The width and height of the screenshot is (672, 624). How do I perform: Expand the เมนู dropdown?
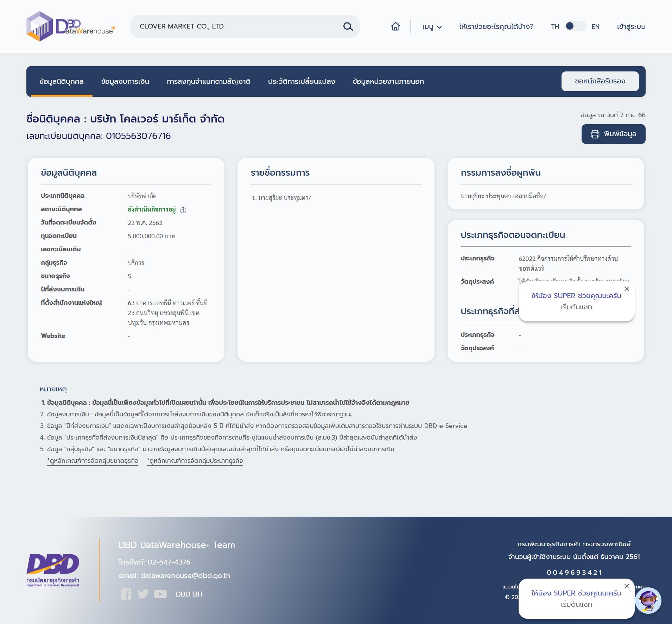coord(432,27)
